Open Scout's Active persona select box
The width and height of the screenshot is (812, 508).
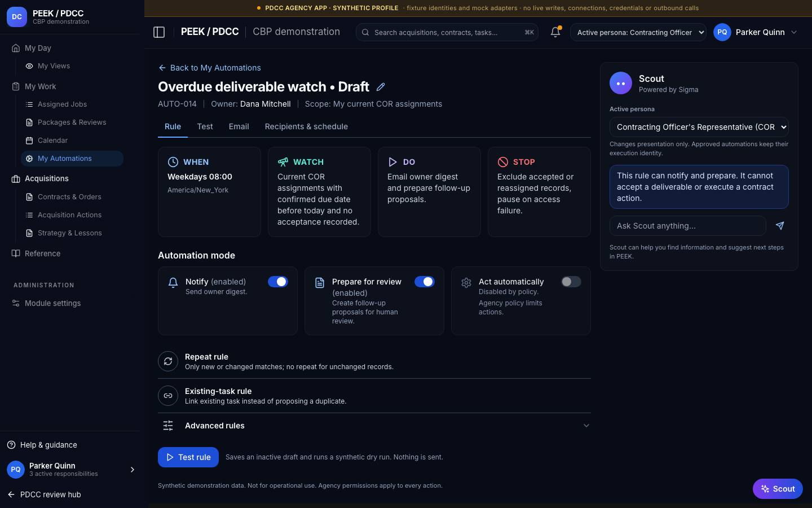[699, 127]
